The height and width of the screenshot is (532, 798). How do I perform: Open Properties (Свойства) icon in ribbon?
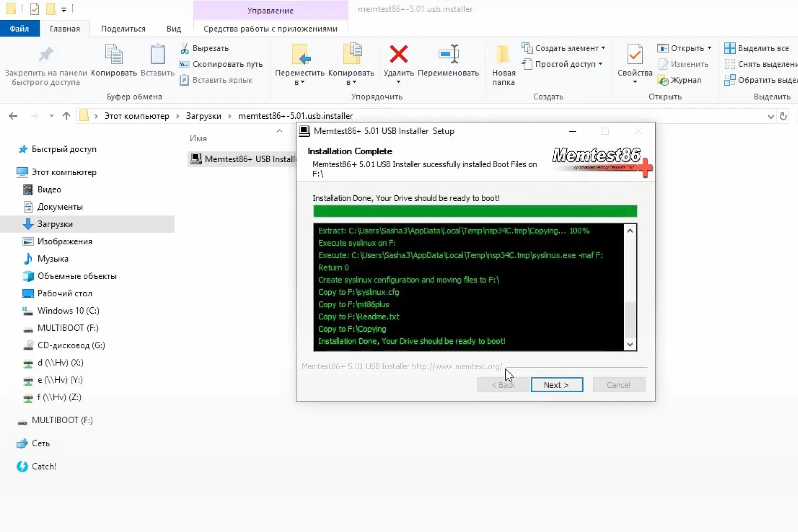tap(634, 54)
